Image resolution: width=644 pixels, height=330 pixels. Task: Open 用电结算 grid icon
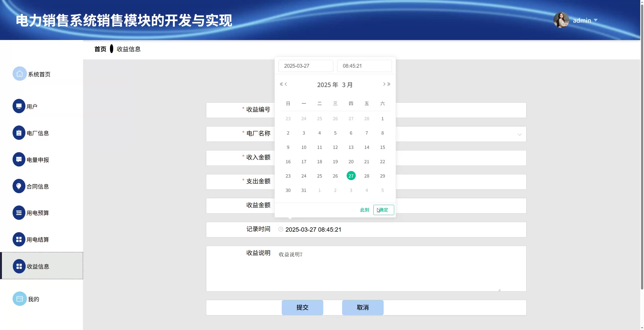pos(19,239)
